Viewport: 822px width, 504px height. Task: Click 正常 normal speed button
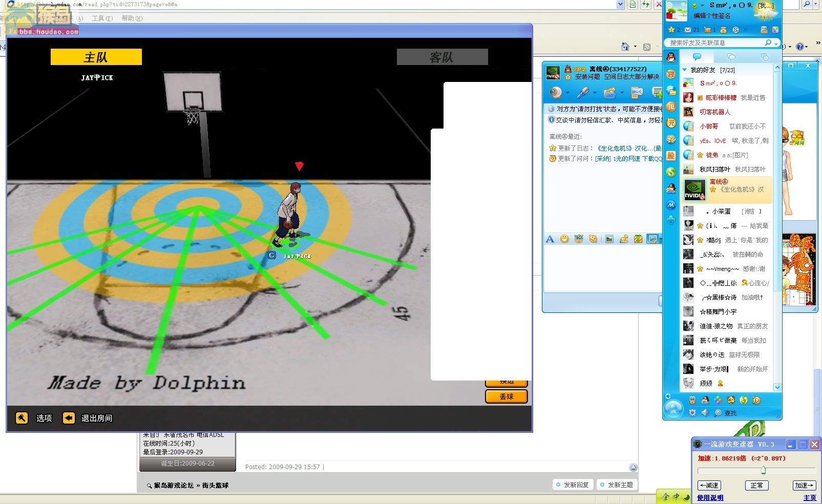[x=756, y=485]
